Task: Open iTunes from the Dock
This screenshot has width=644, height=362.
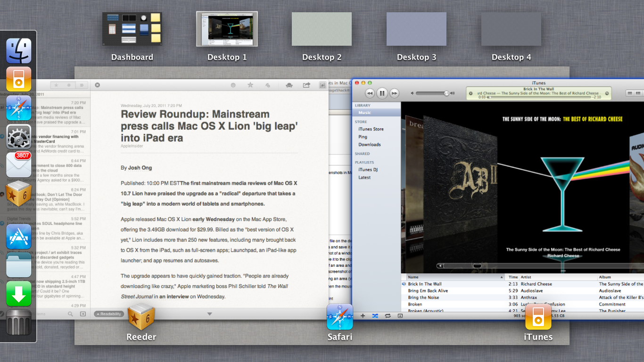Action: pos(19,79)
